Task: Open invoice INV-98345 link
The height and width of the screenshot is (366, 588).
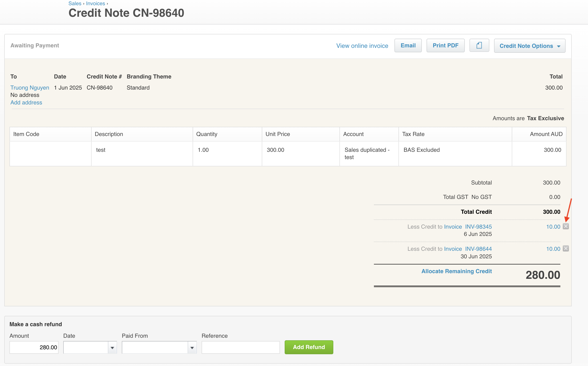Action: 478,227
